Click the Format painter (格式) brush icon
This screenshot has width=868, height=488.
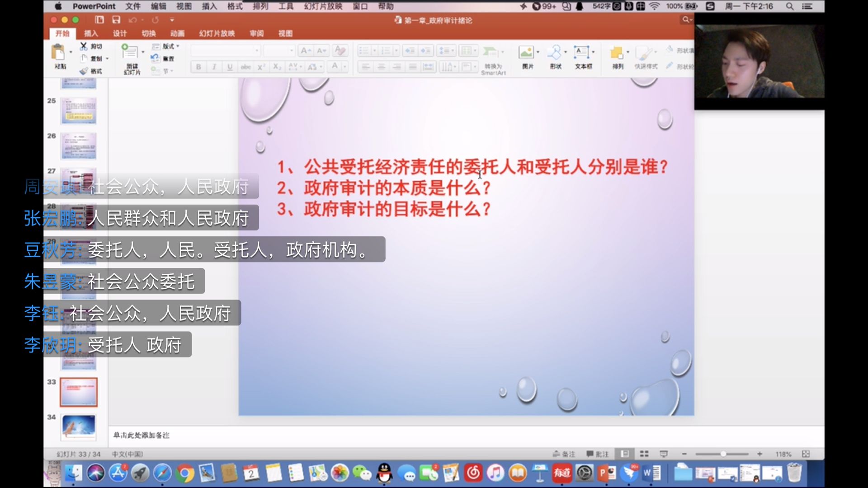(84, 71)
